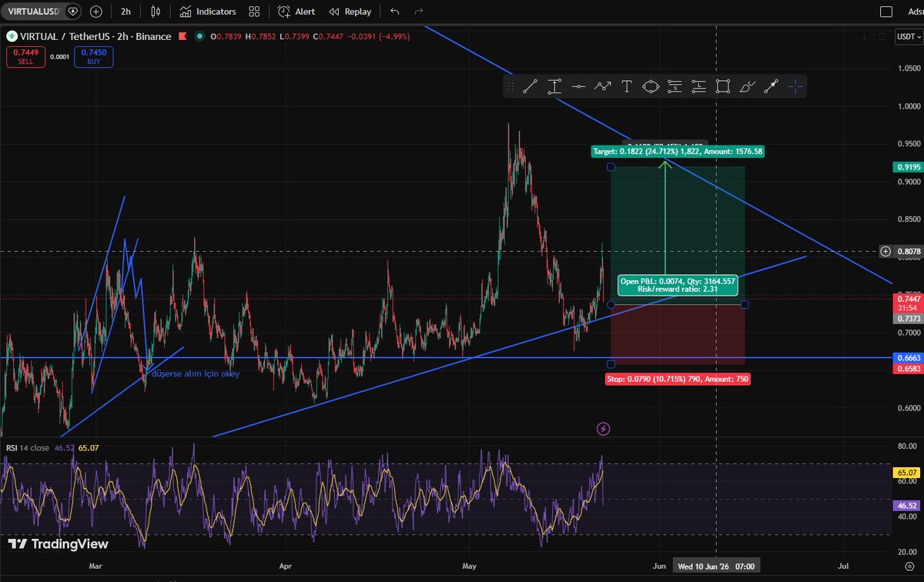Viewport: 924px width, 582px height.
Task: Select the Trend Line tool
Action: point(530,87)
